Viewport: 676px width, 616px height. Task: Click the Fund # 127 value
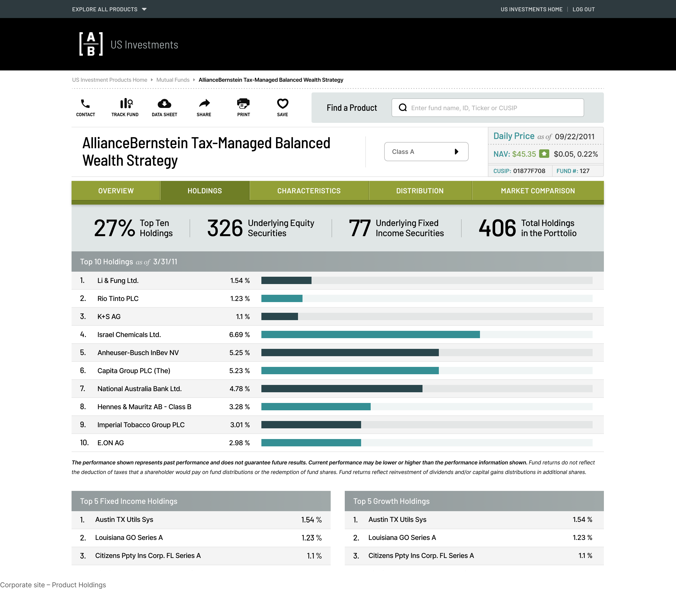(584, 171)
